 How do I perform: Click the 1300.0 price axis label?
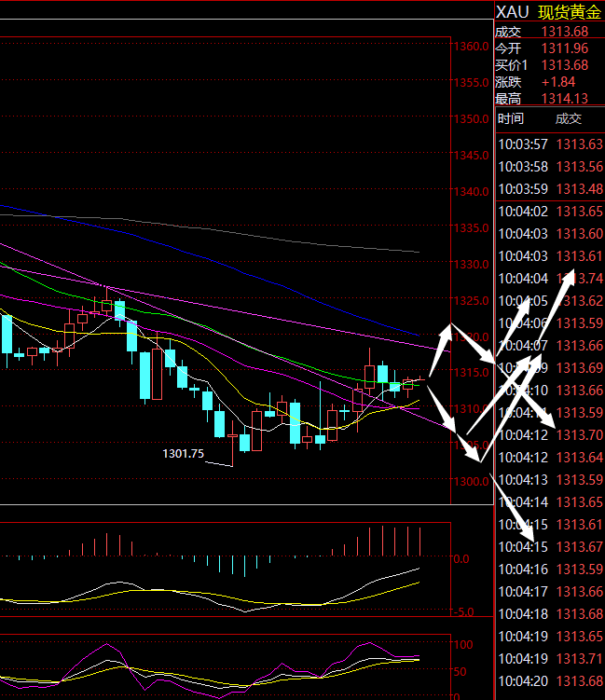(471, 482)
